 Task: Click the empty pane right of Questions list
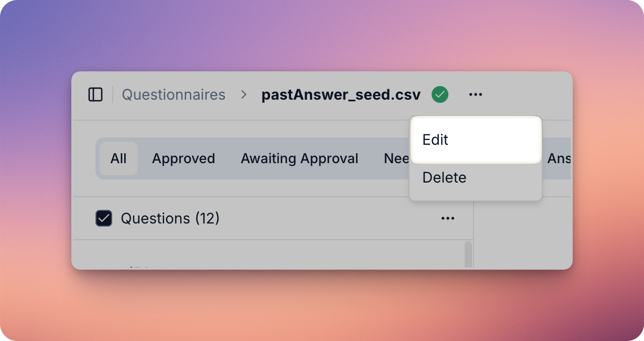[522, 236]
